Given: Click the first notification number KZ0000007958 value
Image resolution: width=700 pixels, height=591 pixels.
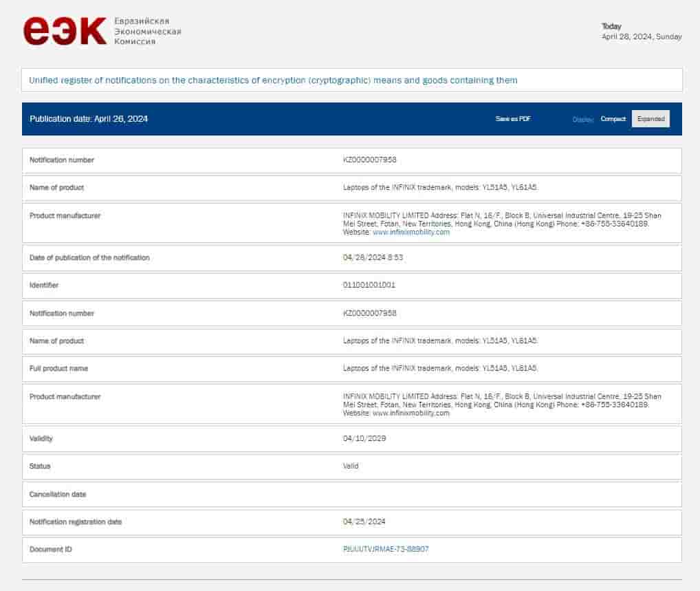Looking at the screenshot, I should click(x=369, y=160).
